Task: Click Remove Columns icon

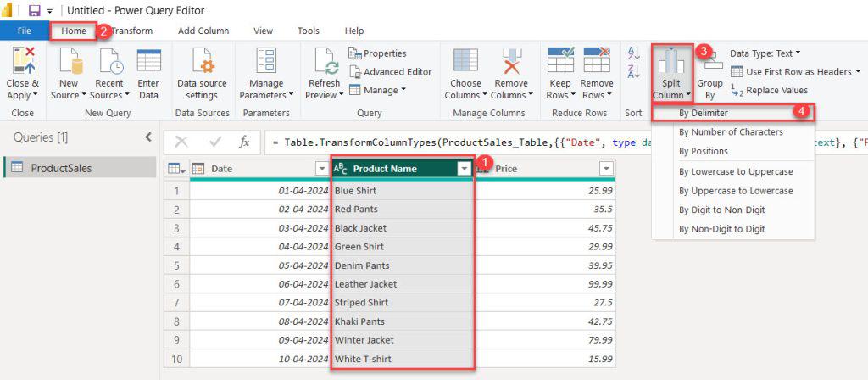Action: tap(511, 60)
